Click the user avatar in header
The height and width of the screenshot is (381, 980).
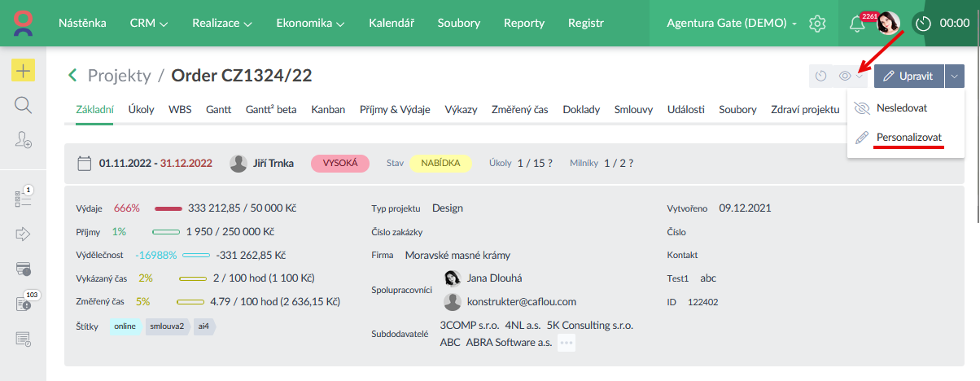click(888, 24)
